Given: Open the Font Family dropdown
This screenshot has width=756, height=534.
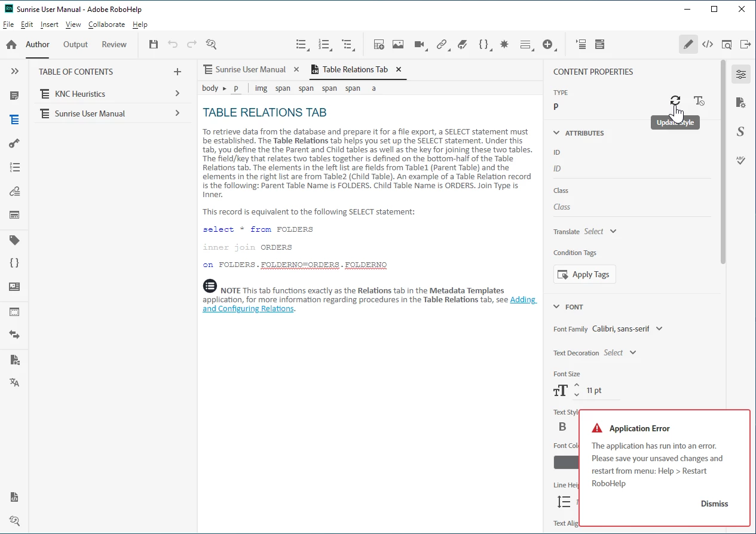Looking at the screenshot, I should [x=628, y=329].
